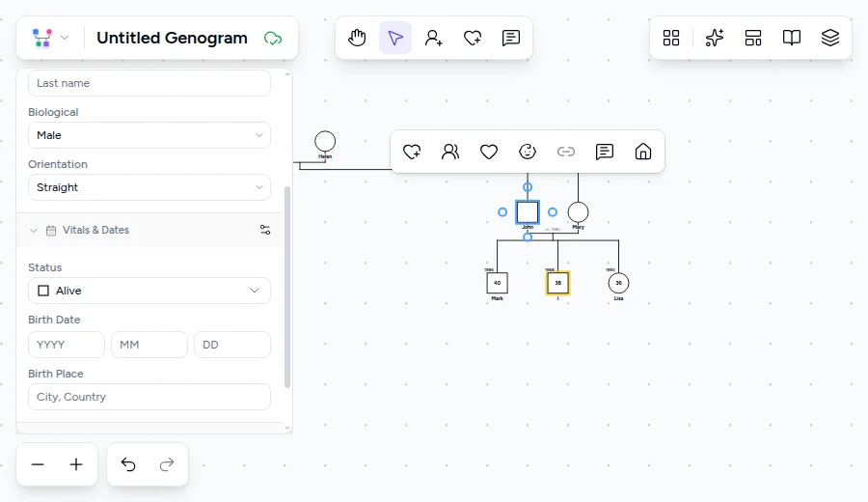
Task: Focus the Birth Date MM field
Action: pyautogui.click(x=149, y=345)
